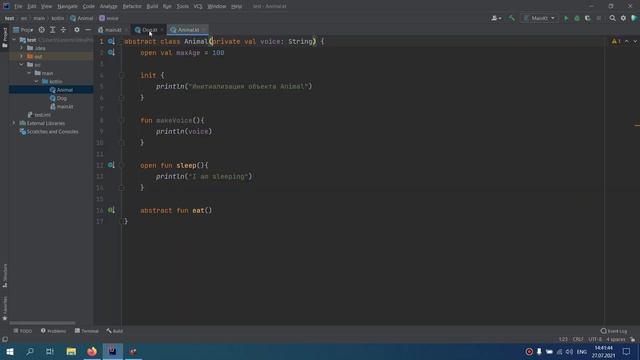This screenshot has width=640, height=360.
Task: Open Project panel options gear
Action: point(77,30)
